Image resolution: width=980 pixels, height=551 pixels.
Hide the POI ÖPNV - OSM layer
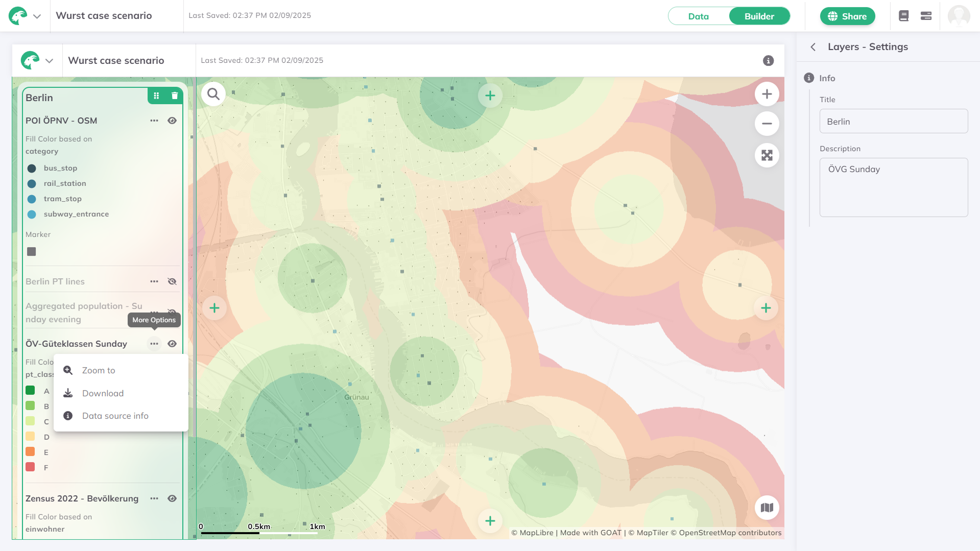click(x=172, y=121)
